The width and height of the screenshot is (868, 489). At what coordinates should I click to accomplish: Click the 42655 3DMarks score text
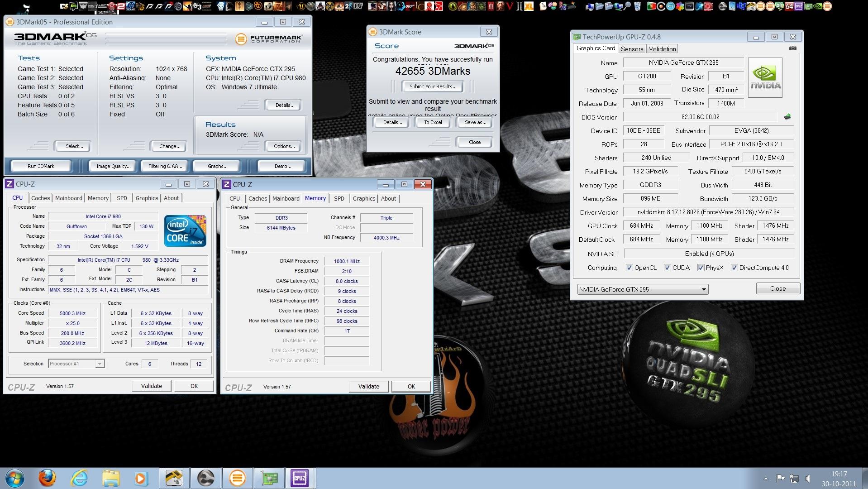pos(433,71)
